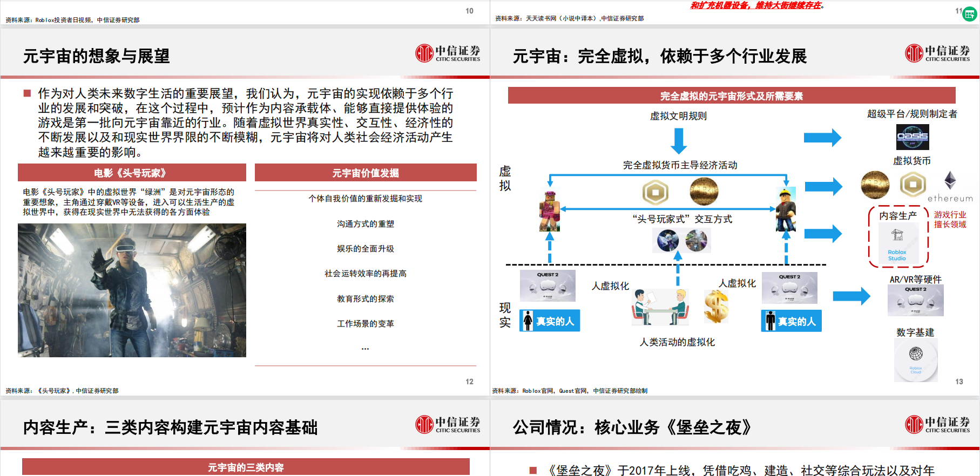Click the text 工作场景的变革
The width and height of the screenshot is (980, 476).
coord(366,323)
